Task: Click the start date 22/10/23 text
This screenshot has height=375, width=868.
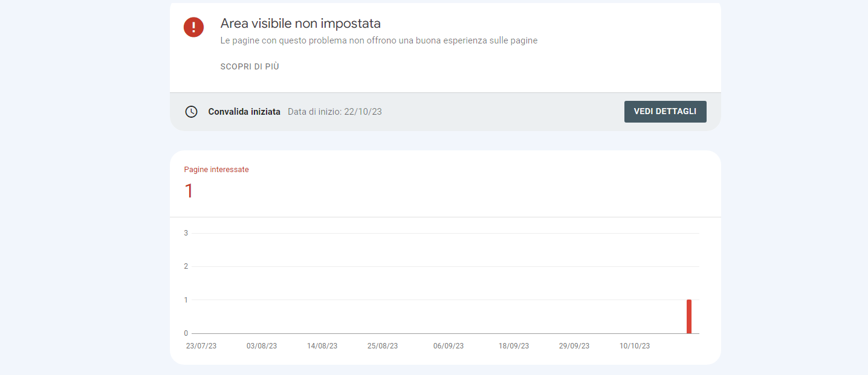Action: tap(334, 112)
